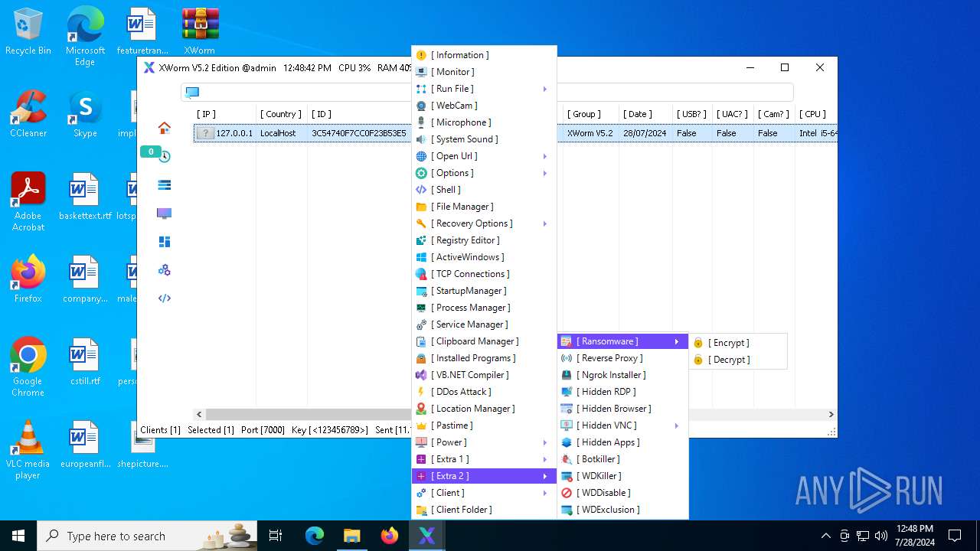Click the taskbar search box

click(147, 536)
